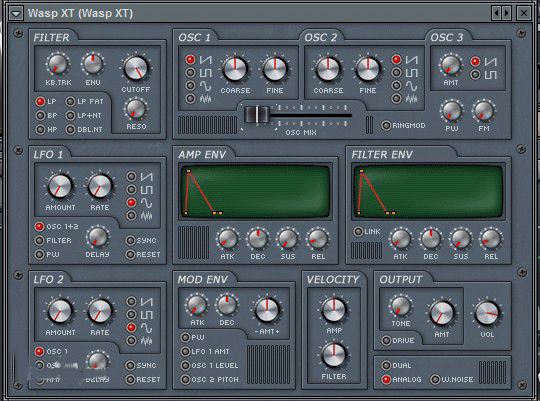Choose random noise shape for LFO 1
540x401 pixels.
(131, 216)
